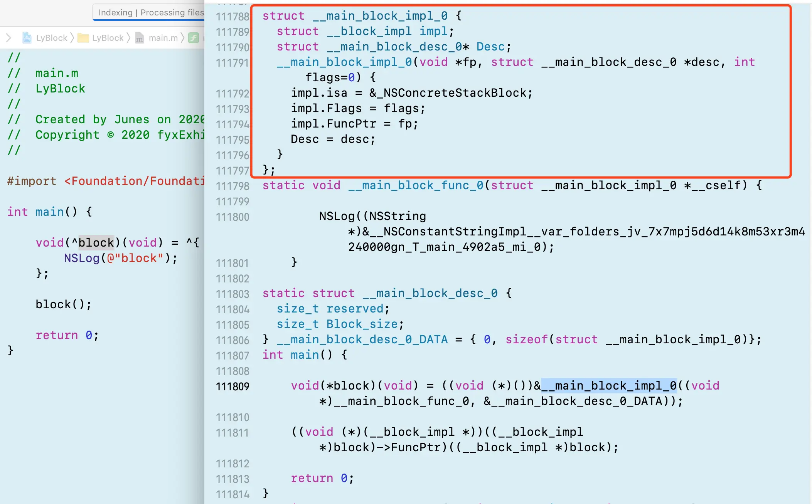Click the LyBlock project file icon
Image resolution: width=812 pixels, height=504 pixels.
[27, 38]
